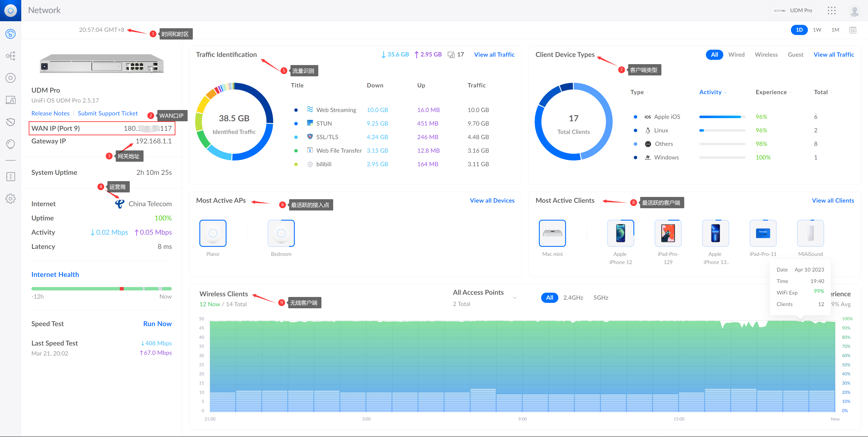The width and height of the screenshot is (868, 437).
Task: Select the 1W time range
Action: pos(817,30)
